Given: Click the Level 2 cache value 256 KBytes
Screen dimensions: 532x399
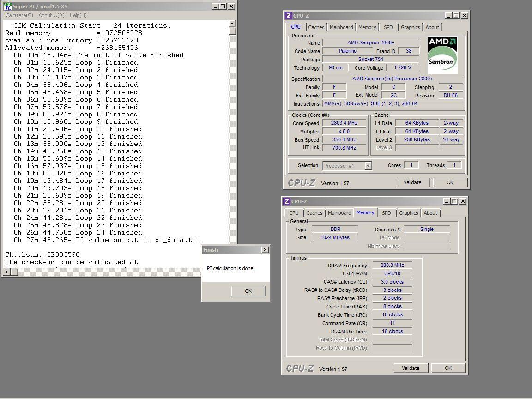Looking at the screenshot, I should [417, 139].
